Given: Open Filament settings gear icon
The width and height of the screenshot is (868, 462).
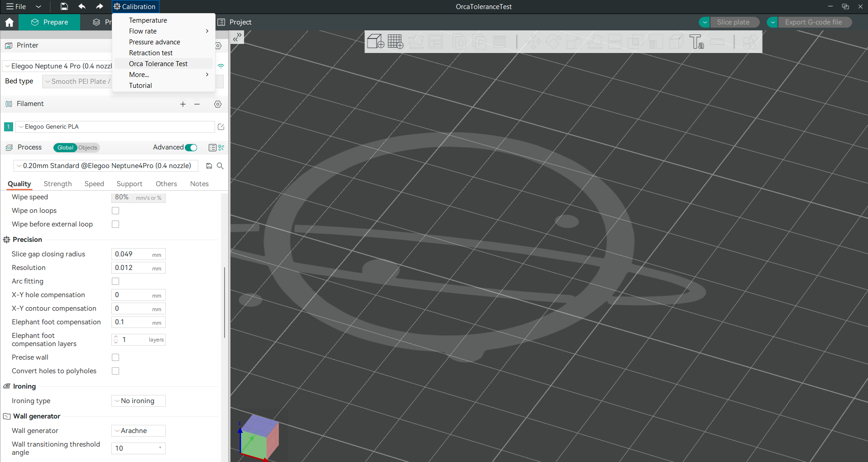Looking at the screenshot, I should click(218, 104).
